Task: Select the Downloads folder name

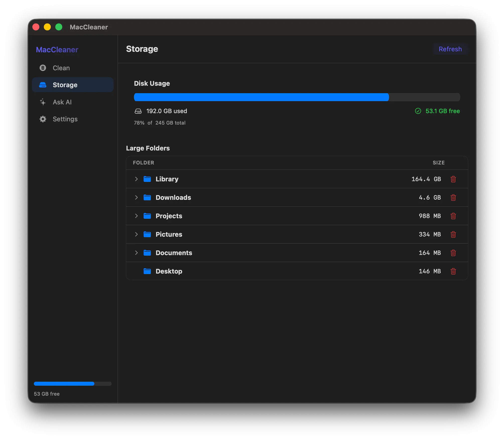Action: 173,198
